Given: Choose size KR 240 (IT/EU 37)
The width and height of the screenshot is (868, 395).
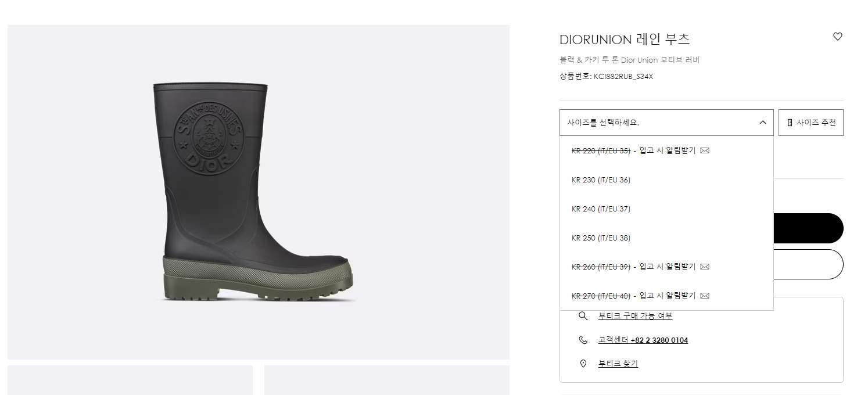Looking at the screenshot, I should (666, 209).
